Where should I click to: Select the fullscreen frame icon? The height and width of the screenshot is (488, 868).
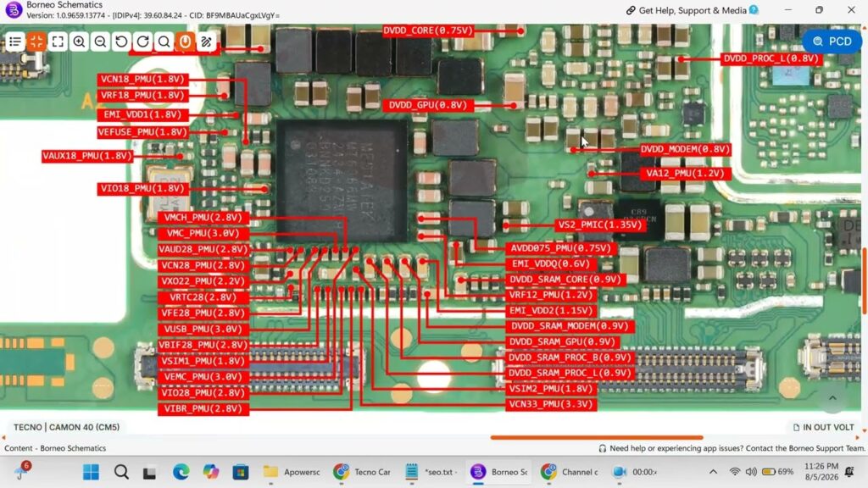[x=58, y=42]
